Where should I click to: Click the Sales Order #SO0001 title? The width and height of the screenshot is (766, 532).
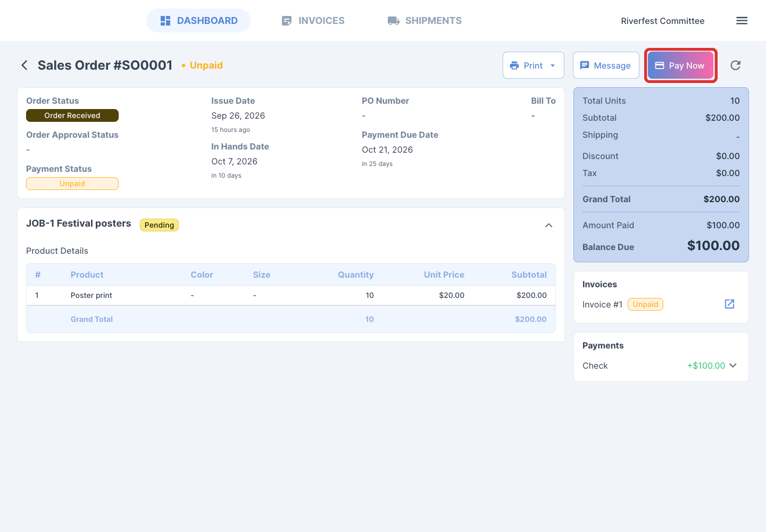105,65
